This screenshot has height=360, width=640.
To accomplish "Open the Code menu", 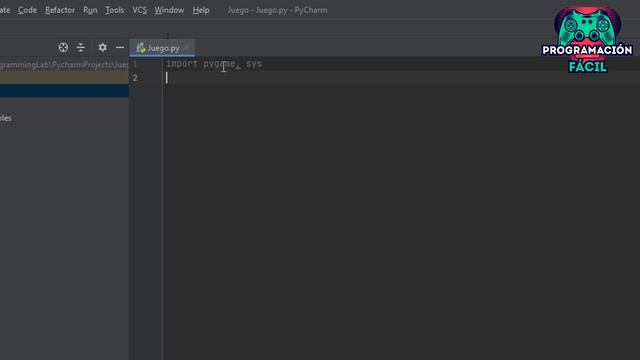I will [x=27, y=10].
